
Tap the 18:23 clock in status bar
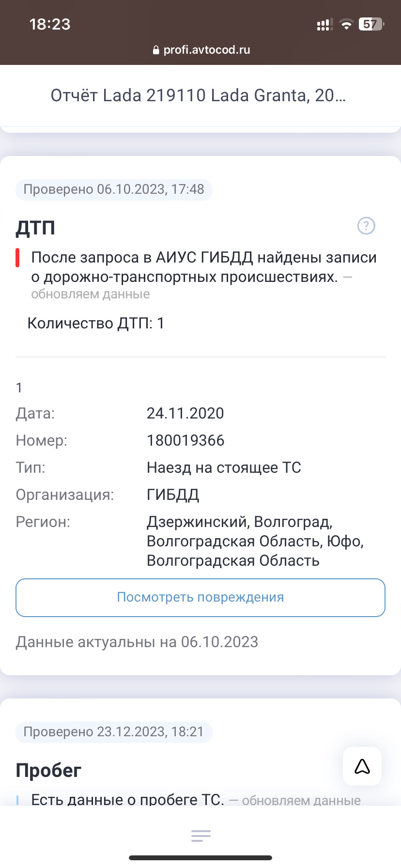50,24
